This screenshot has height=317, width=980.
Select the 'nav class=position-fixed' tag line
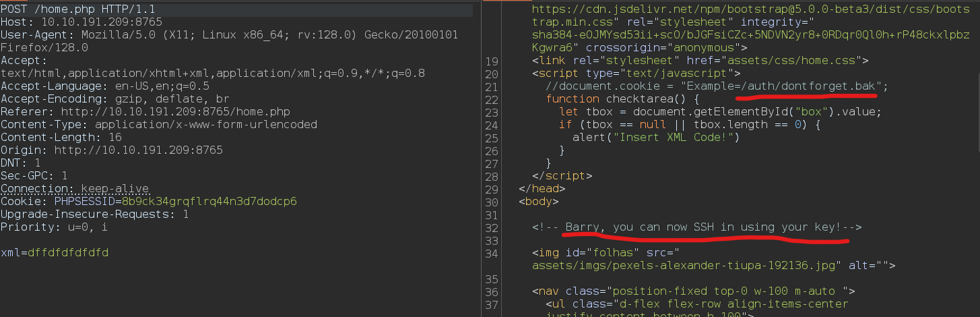pos(694,291)
